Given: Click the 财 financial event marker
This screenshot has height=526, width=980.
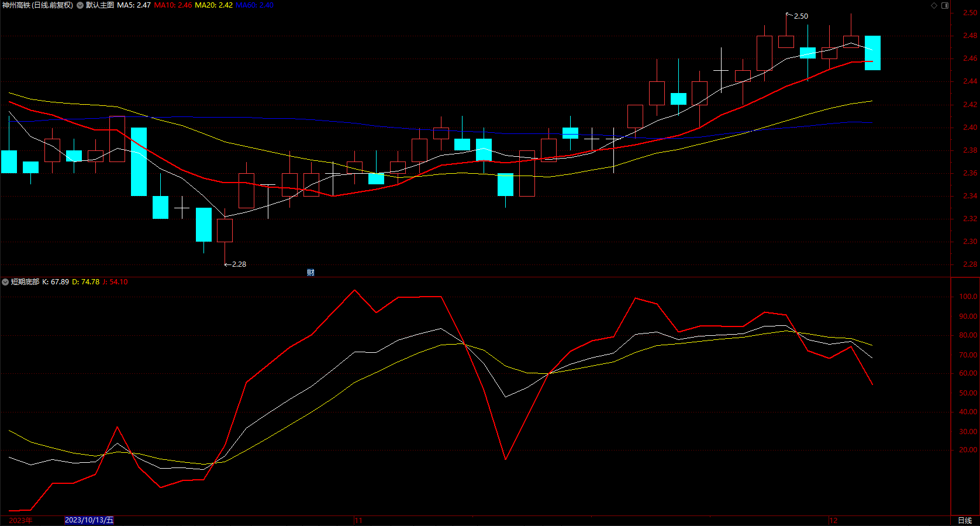Looking at the screenshot, I should pyautogui.click(x=310, y=272).
